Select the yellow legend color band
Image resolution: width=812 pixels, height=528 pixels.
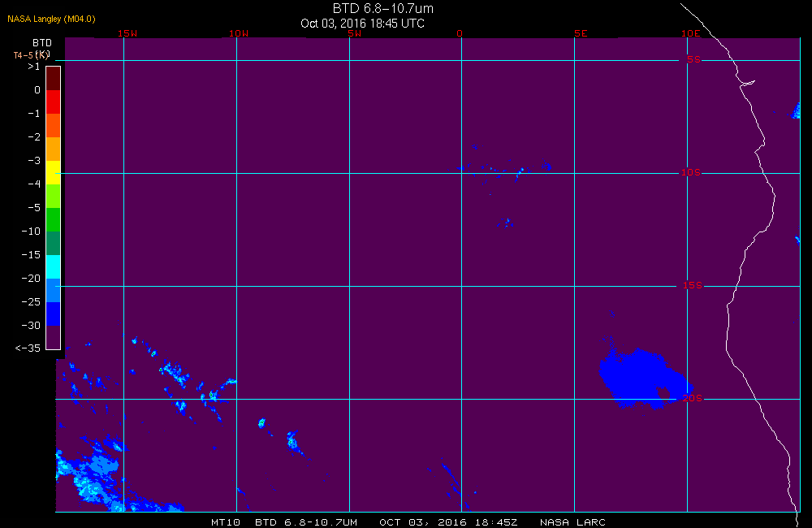[54, 172]
